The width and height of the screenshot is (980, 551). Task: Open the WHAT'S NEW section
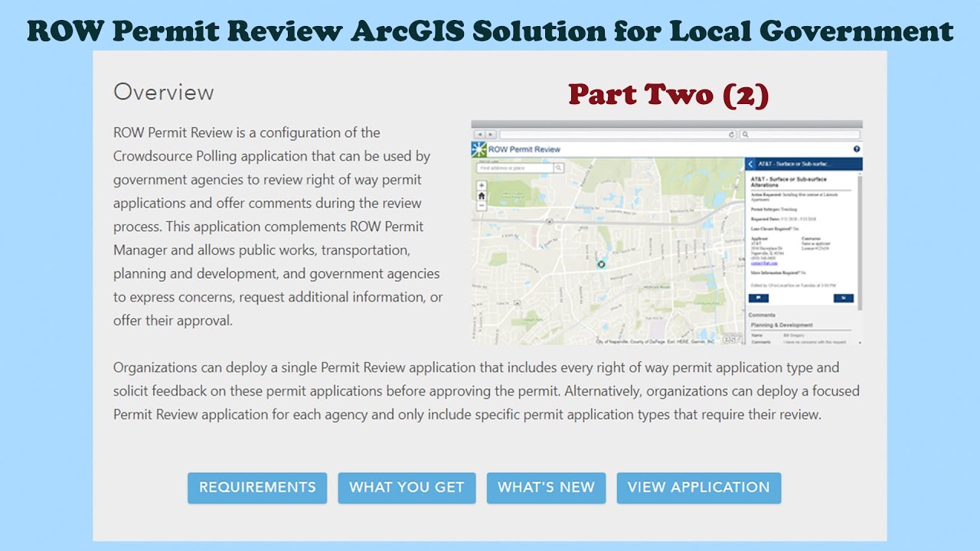tap(546, 487)
